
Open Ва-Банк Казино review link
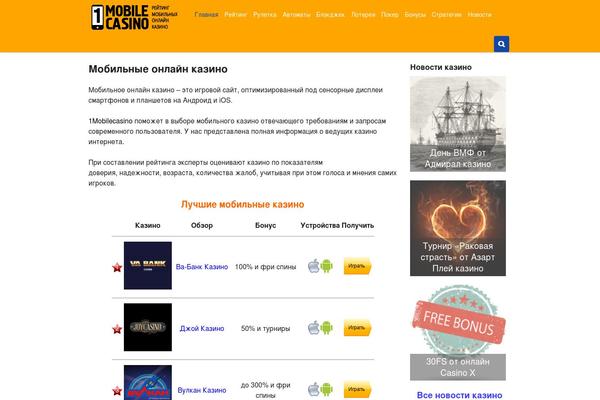click(202, 267)
